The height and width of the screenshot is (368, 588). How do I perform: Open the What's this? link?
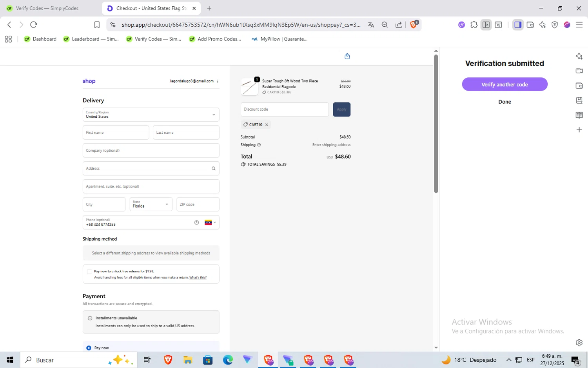click(x=198, y=277)
